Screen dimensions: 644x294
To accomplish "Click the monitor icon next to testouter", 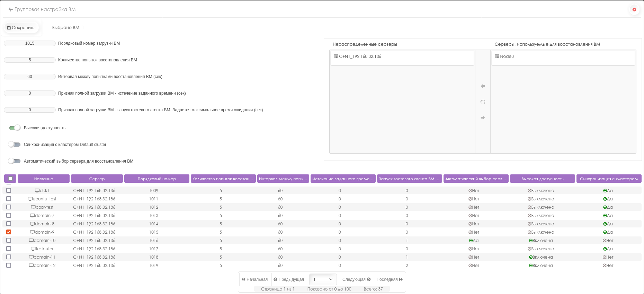I will click(33, 249).
